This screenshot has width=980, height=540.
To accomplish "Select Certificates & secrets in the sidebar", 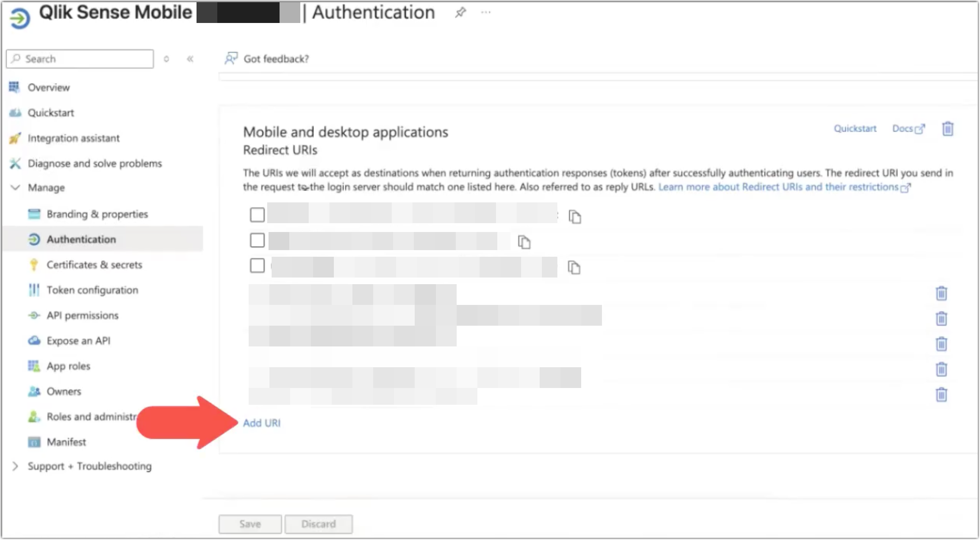I will pyautogui.click(x=94, y=264).
